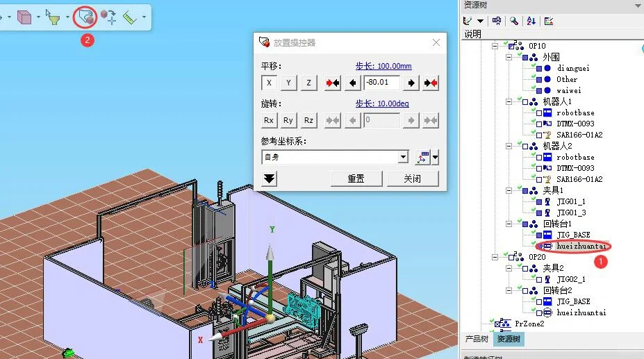This screenshot has width=644, height=359.
Task: Toggle display checkbox for 夹具2
Action: point(525,269)
